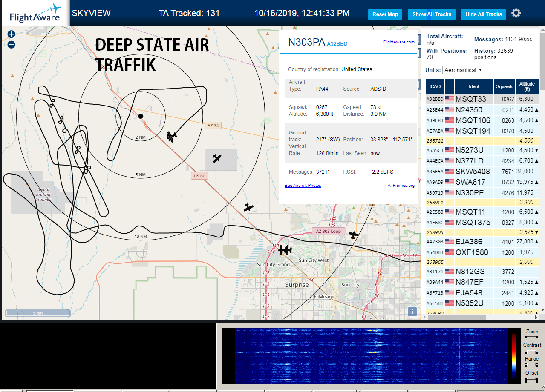Click Show All Tracks button
The width and height of the screenshot is (545, 392).
click(x=432, y=14)
